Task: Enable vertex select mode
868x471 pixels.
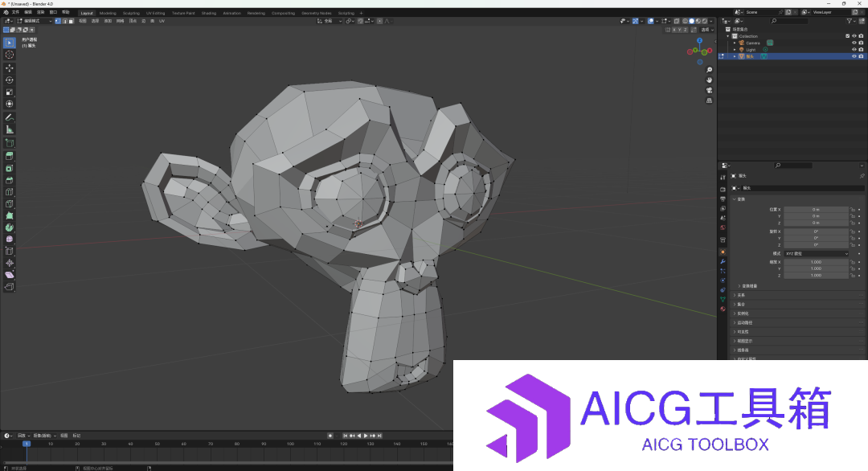Action: (x=58, y=21)
